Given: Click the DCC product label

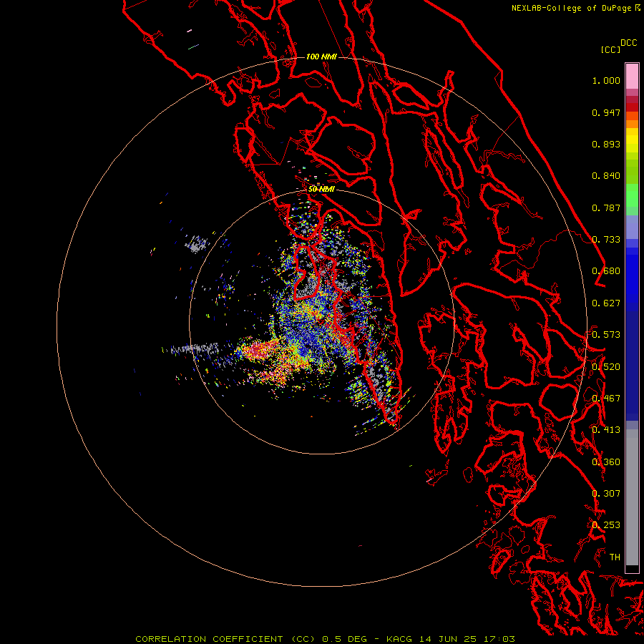Looking at the screenshot, I should tap(629, 43).
